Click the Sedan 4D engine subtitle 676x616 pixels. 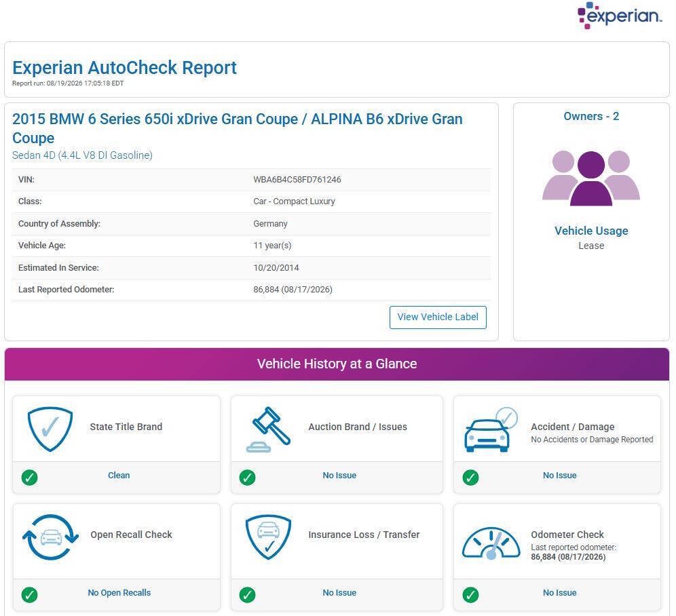tap(82, 155)
